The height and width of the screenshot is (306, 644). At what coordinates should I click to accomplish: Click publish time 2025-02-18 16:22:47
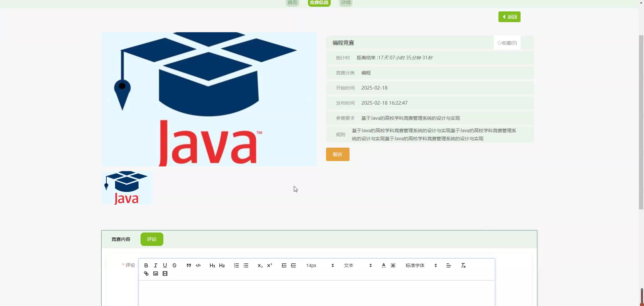384,103
